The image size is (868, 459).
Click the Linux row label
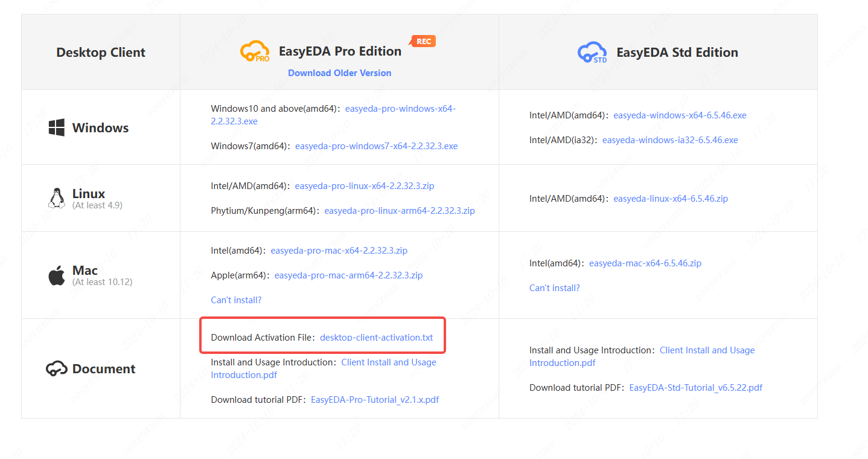pyautogui.click(x=89, y=194)
